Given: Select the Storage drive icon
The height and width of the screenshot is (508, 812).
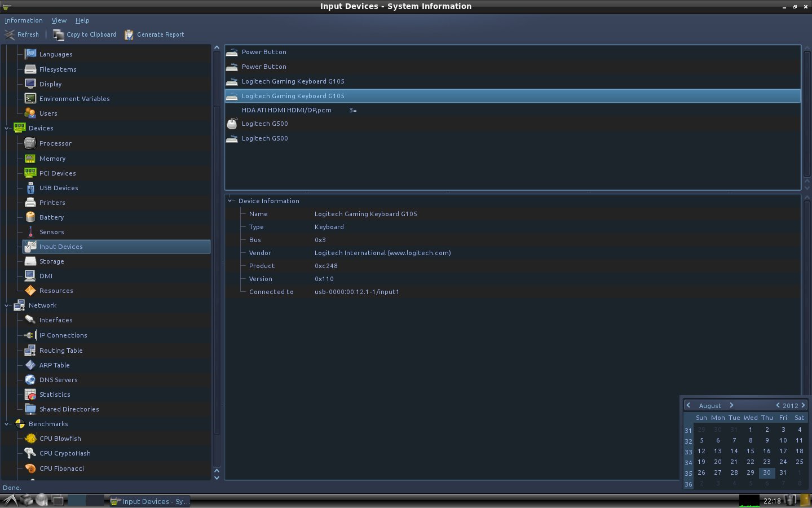Looking at the screenshot, I should coord(30,261).
